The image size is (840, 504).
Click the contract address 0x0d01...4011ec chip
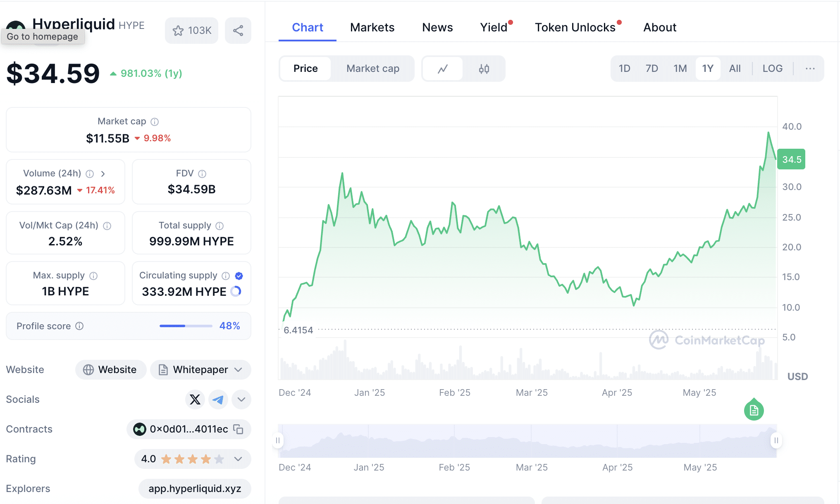coord(189,429)
